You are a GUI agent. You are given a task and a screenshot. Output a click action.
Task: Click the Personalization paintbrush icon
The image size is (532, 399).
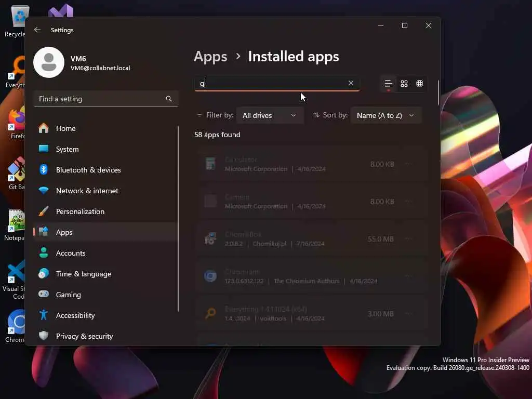pyautogui.click(x=44, y=211)
